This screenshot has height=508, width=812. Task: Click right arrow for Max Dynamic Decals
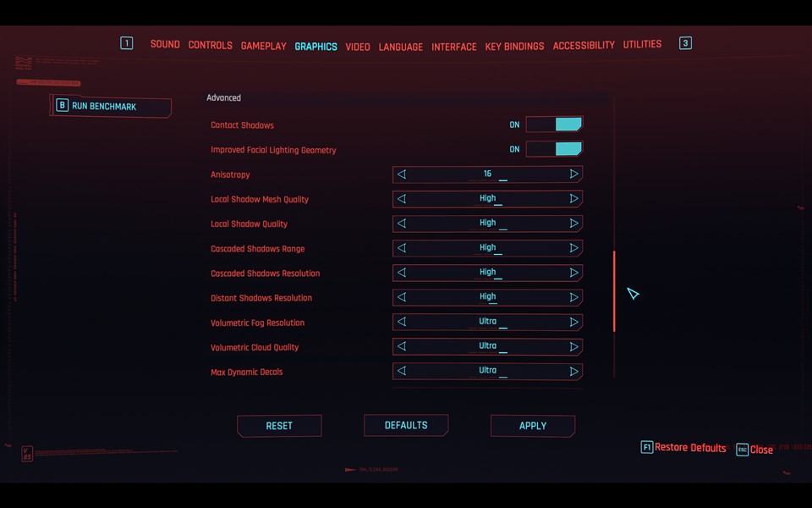point(573,372)
